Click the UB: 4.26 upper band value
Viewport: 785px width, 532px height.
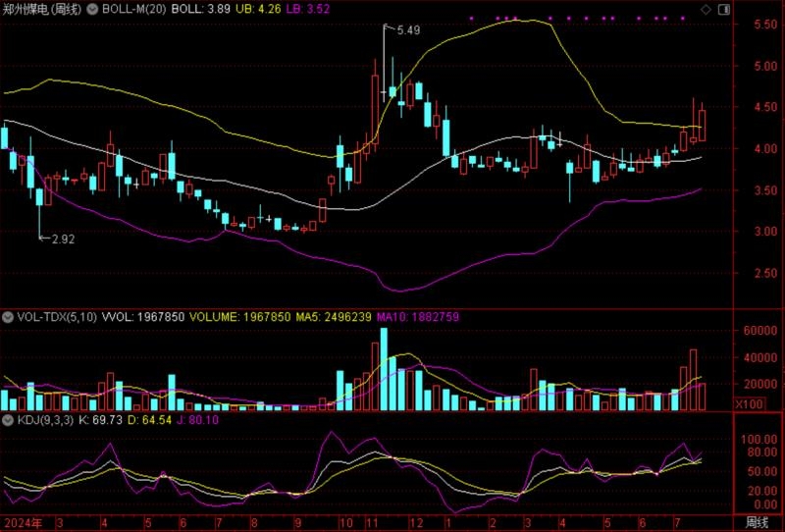pos(258,9)
